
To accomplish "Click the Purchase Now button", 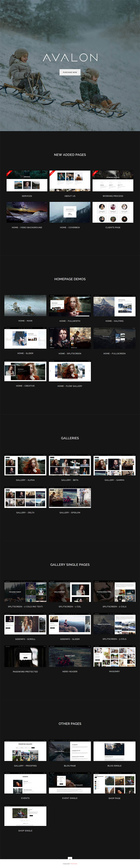I will tap(70, 72).
